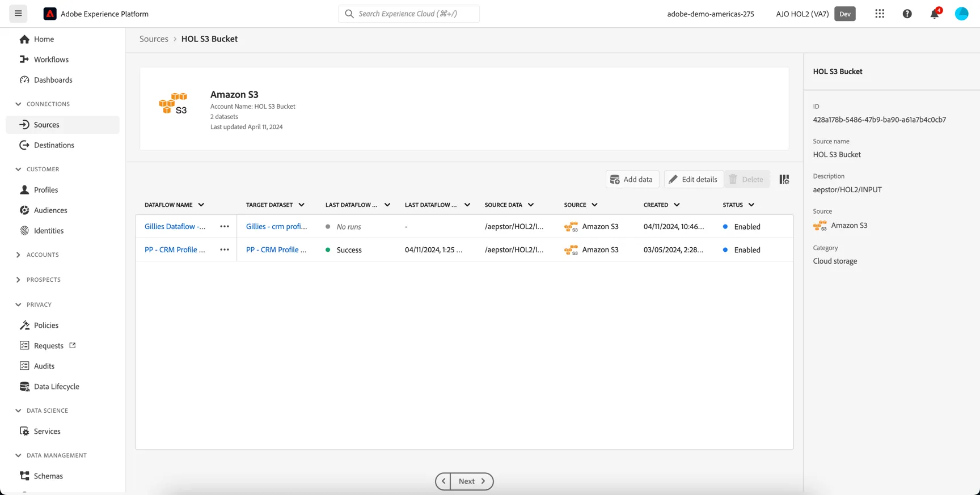This screenshot has height=495, width=980.
Task: Open the hamburger navigation menu
Action: coord(18,14)
